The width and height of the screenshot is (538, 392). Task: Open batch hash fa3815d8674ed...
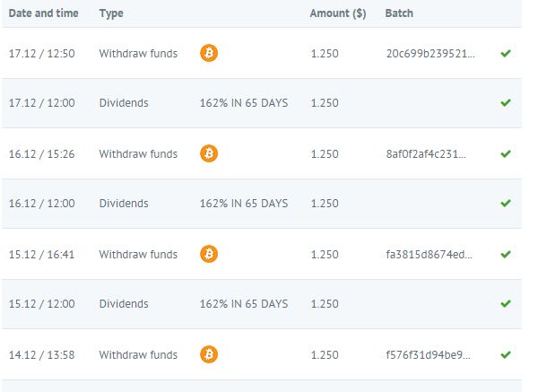tap(429, 254)
